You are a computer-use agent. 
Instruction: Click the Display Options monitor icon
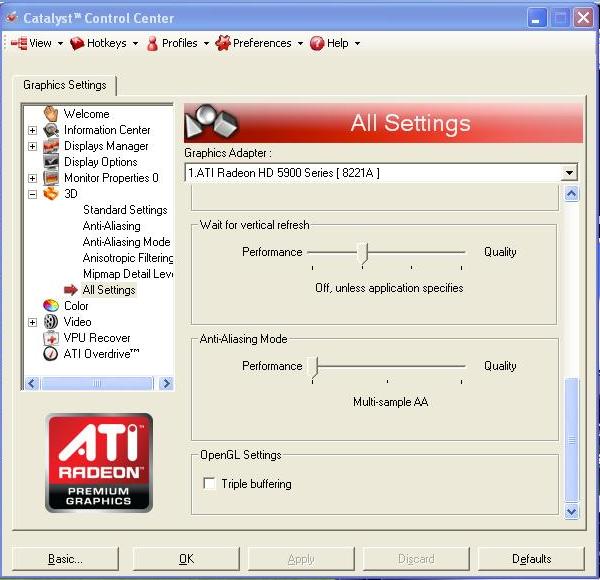click(51, 162)
